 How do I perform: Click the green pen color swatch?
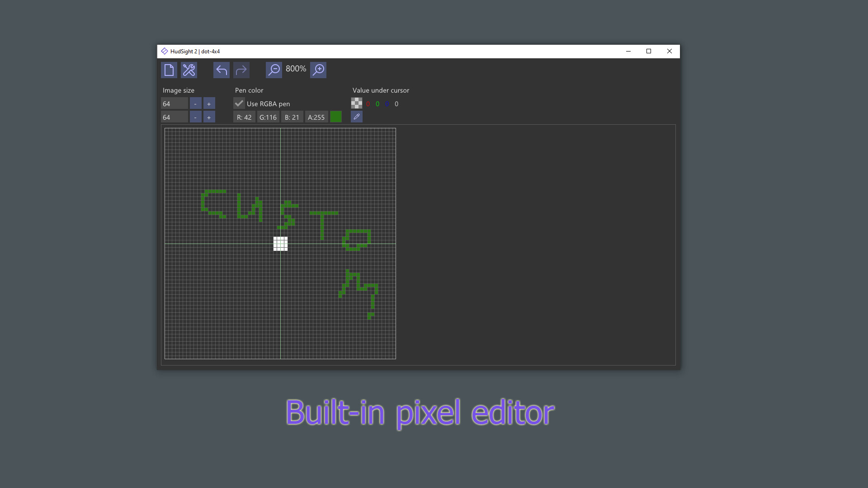click(336, 117)
